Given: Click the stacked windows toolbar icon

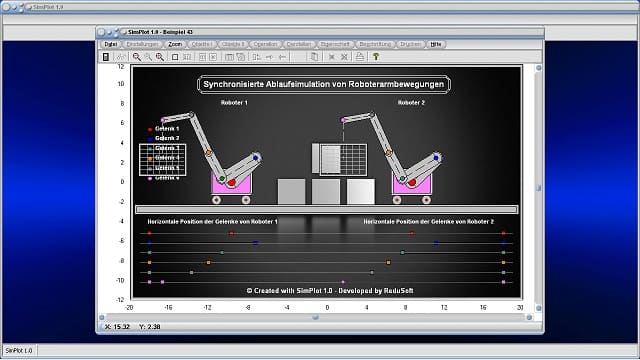Looking at the screenshot, I should coord(241,57).
